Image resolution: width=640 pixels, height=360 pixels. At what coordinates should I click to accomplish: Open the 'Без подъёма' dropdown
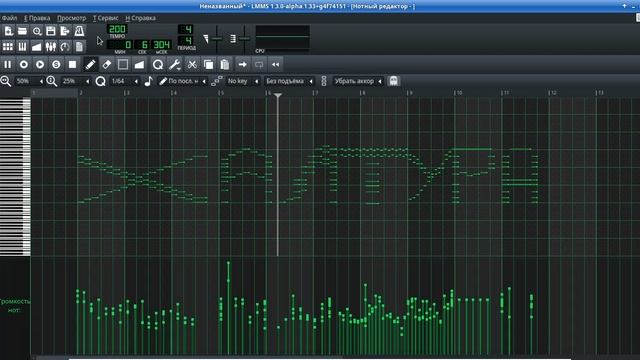[289, 81]
